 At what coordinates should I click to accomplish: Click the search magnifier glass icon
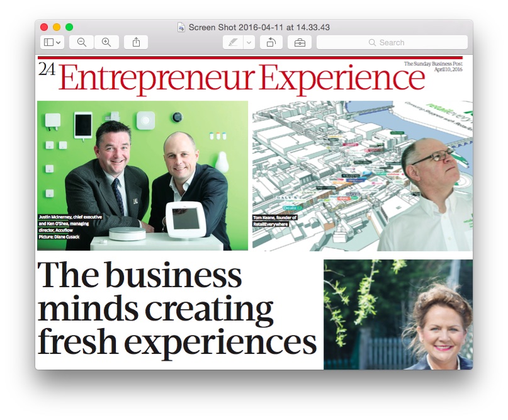tap(372, 42)
